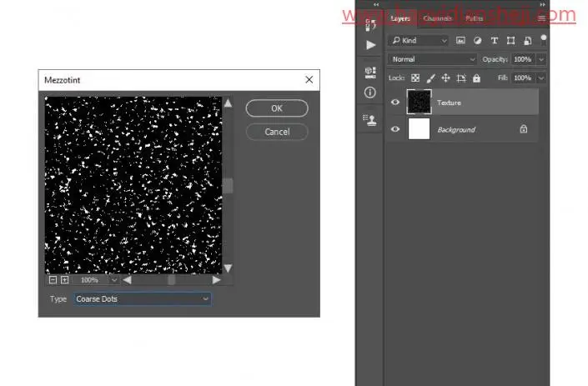This screenshot has height=386, width=588.
Task: Open the Layers panel flyout menu
Action: tap(541, 18)
